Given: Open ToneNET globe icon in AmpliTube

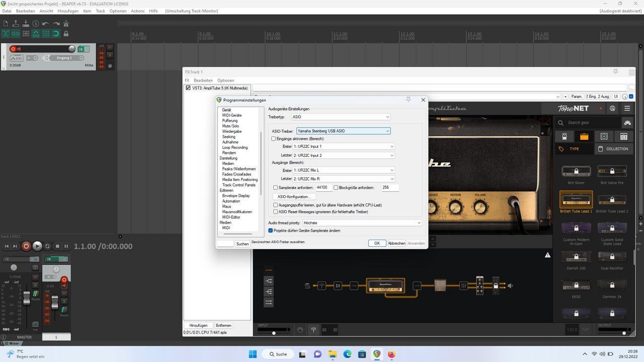Looking at the screenshot, I should [x=612, y=108].
